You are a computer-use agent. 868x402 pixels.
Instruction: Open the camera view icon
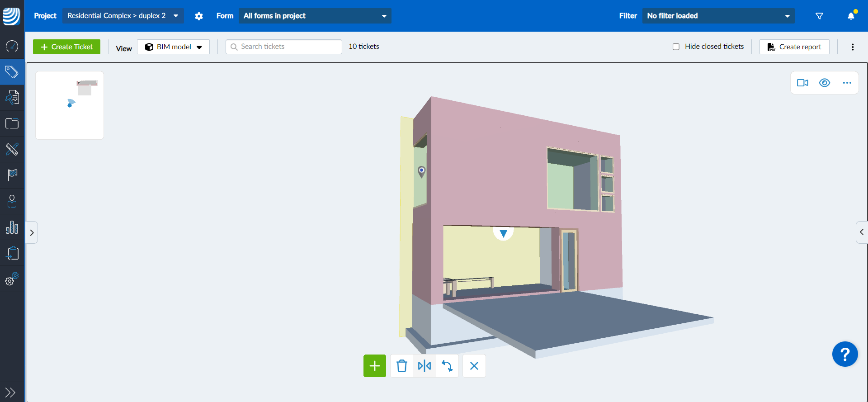click(x=802, y=83)
